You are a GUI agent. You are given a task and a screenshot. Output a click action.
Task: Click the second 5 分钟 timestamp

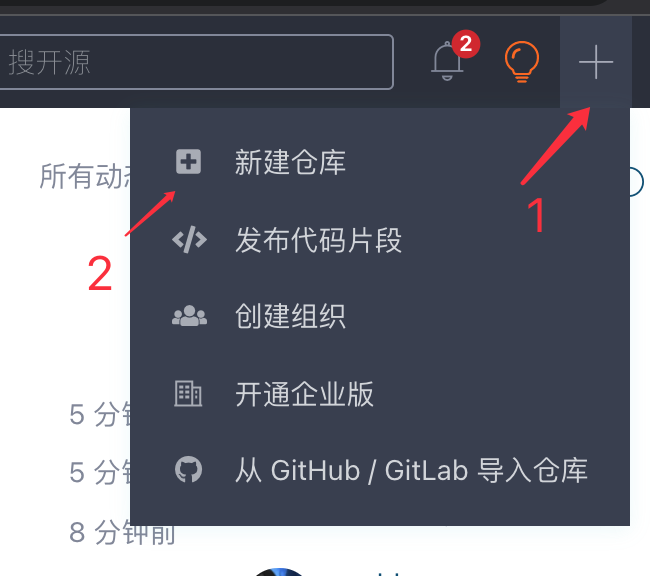tap(100, 472)
